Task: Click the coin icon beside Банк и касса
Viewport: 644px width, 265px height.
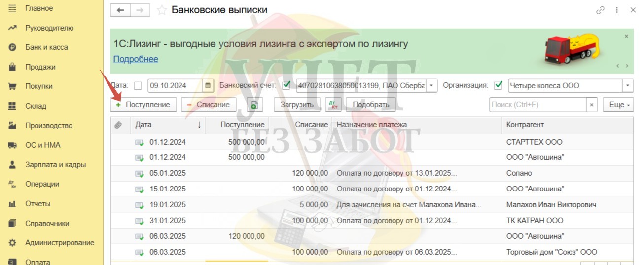Action: pyautogui.click(x=13, y=47)
